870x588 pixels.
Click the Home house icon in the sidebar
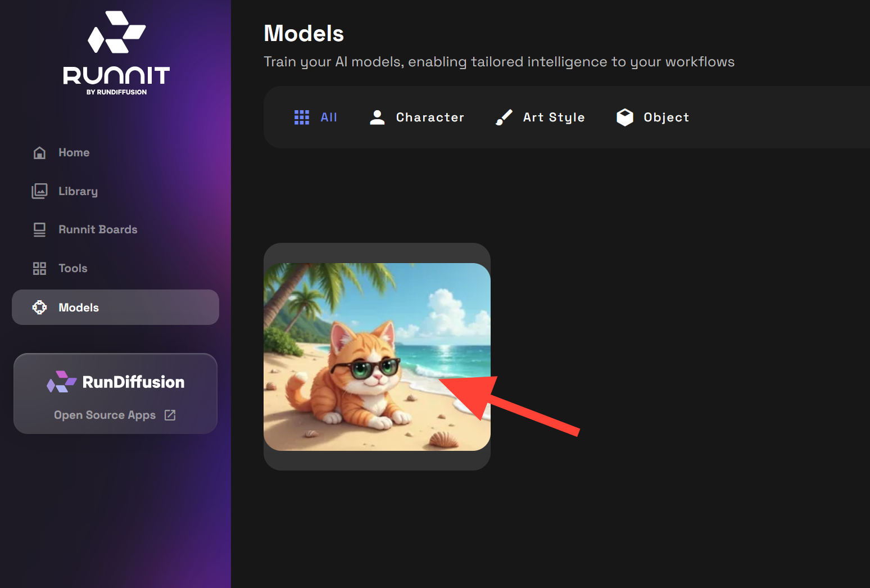tap(39, 152)
